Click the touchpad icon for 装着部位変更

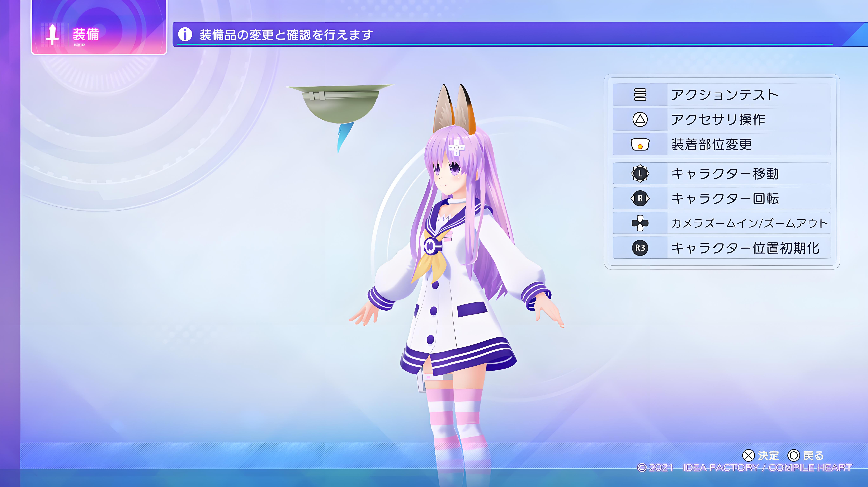[x=640, y=144]
